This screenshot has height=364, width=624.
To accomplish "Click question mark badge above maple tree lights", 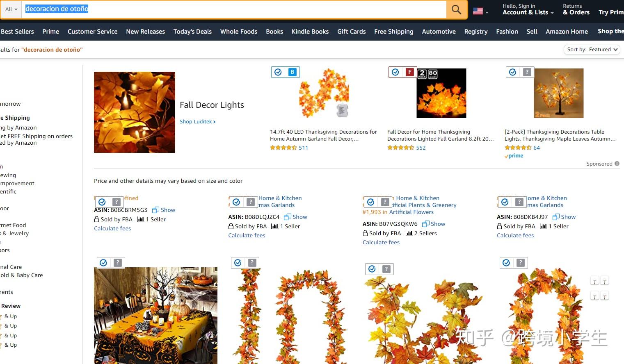I will (527, 72).
